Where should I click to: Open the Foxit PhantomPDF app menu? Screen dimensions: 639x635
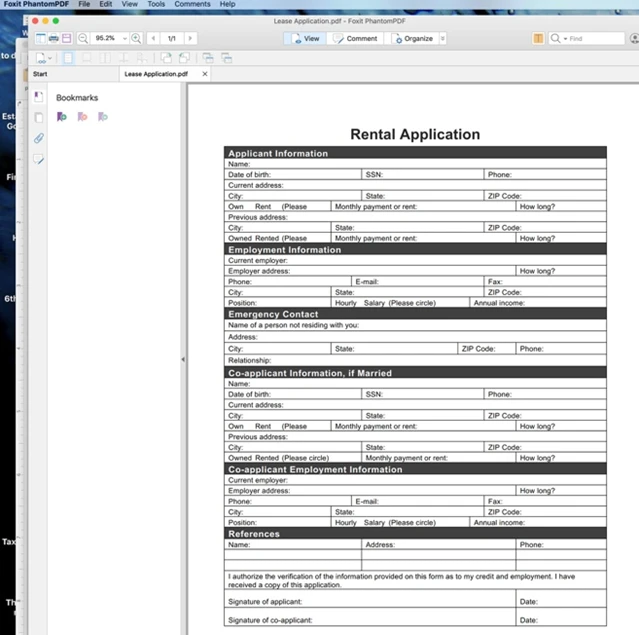(36, 4)
